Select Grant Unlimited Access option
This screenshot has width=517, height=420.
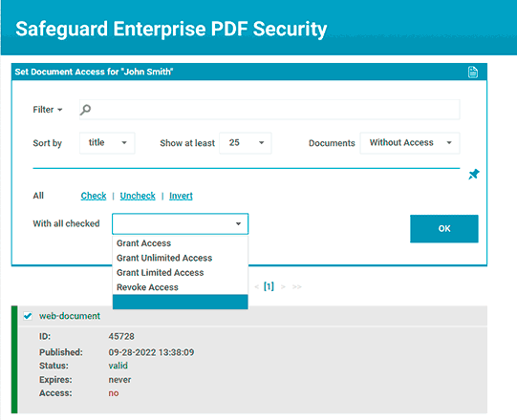point(164,258)
